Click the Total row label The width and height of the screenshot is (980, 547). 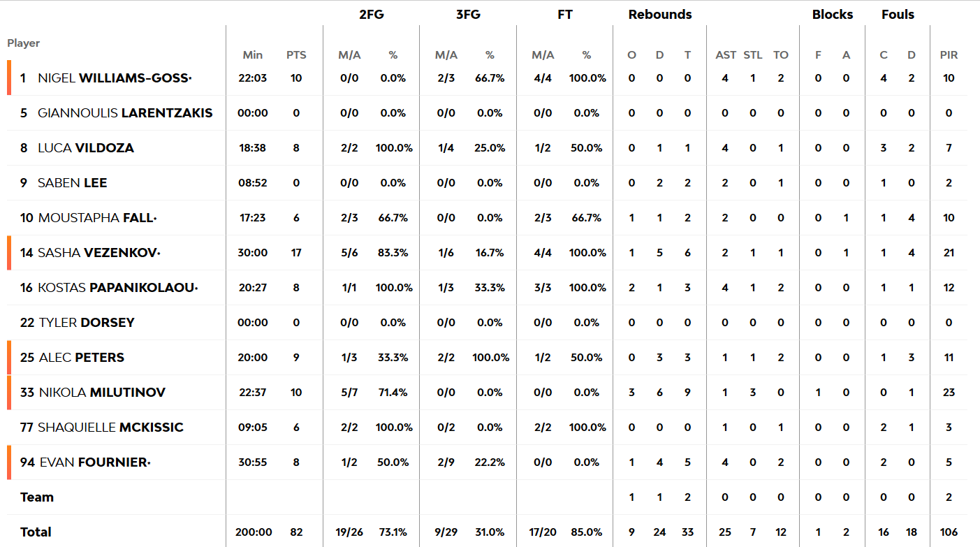coord(36,532)
